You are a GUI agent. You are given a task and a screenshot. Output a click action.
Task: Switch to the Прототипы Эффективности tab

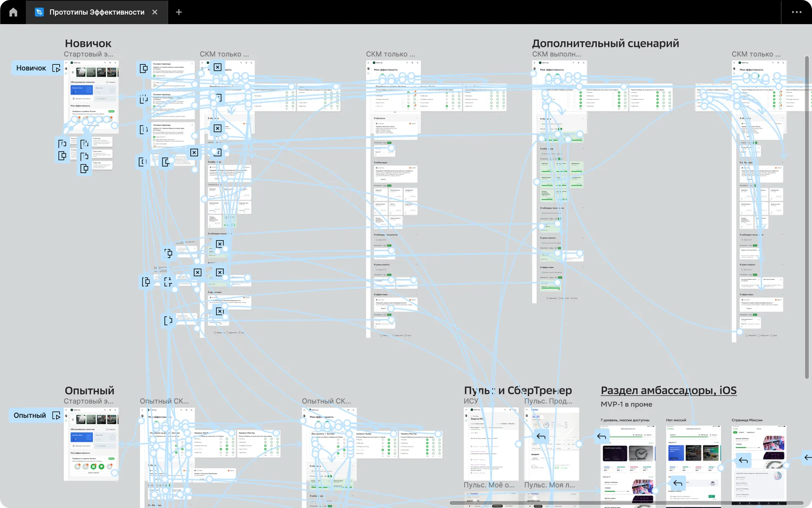tap(96, 12)
